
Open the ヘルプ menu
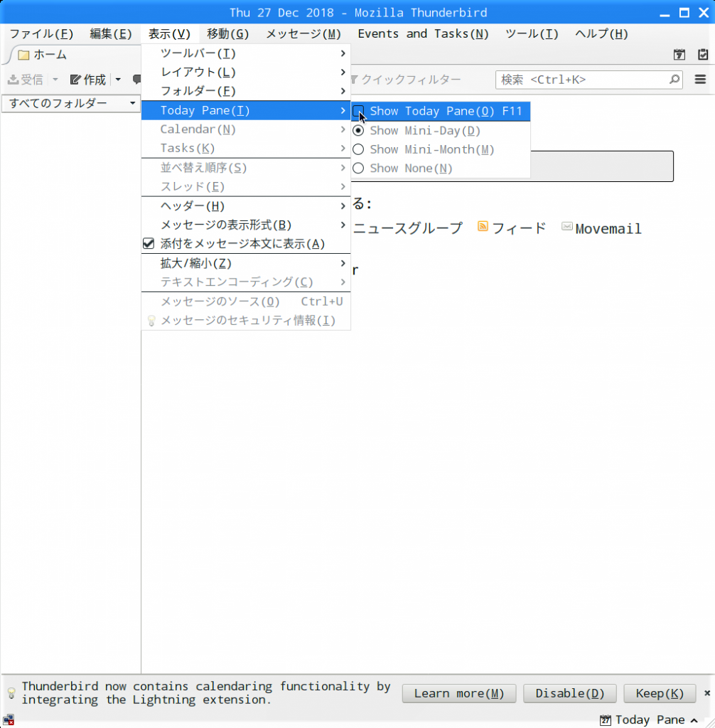click(x=601, y=34)
